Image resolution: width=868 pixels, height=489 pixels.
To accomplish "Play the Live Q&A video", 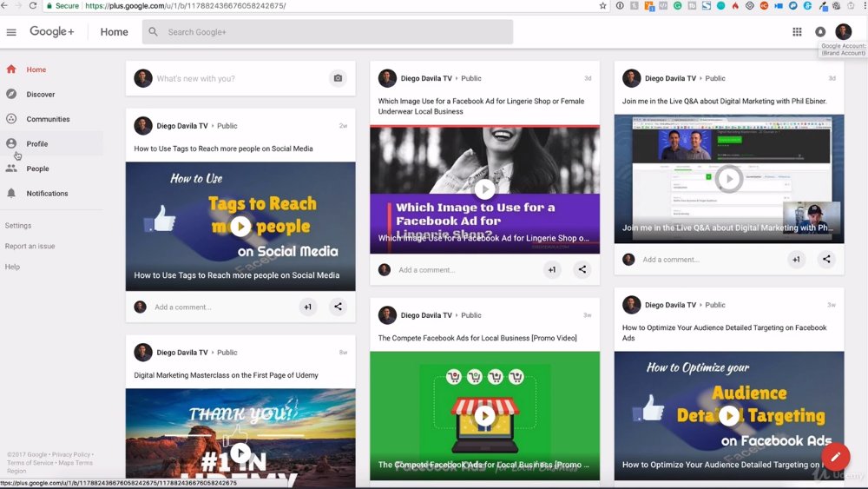I will [x=728, y=178].
